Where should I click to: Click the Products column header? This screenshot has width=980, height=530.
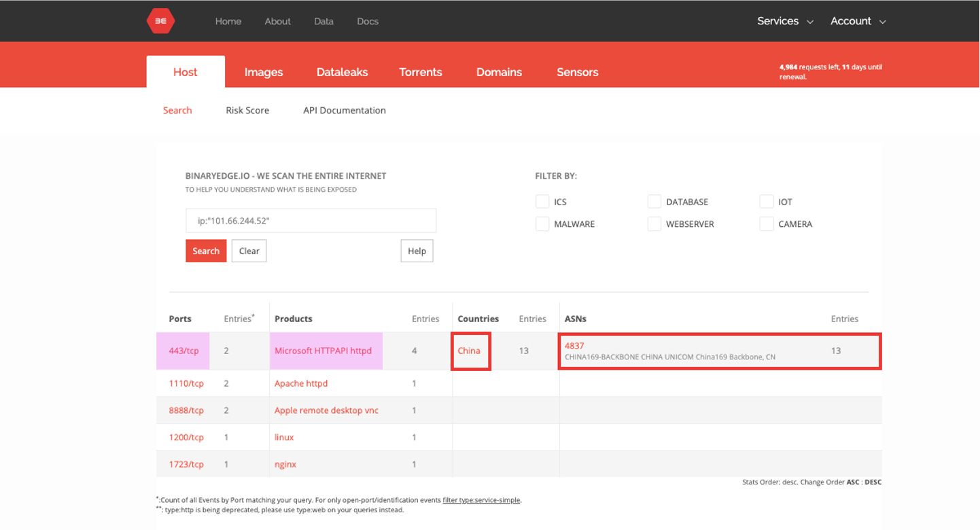tap(294, 319)
